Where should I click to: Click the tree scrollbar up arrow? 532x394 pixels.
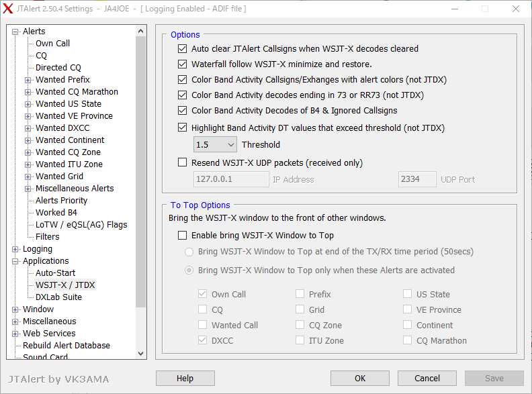tap(141, 31)
